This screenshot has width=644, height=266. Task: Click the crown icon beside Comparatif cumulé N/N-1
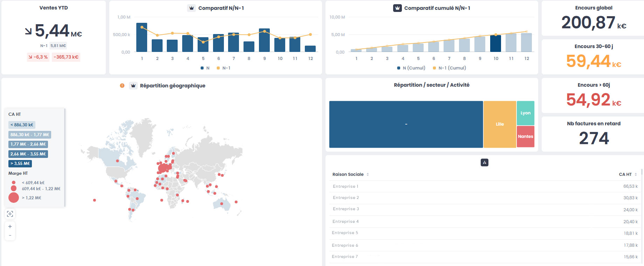397,8
